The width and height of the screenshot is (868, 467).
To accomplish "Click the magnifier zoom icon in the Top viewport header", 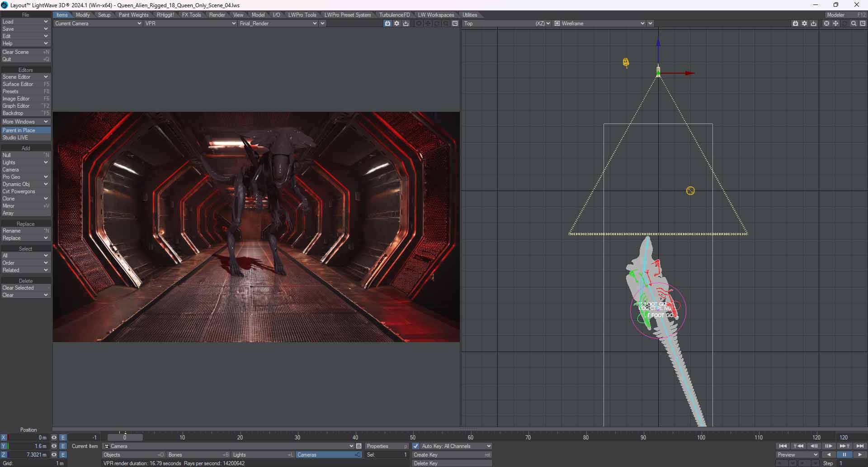I will pos(854,24).
